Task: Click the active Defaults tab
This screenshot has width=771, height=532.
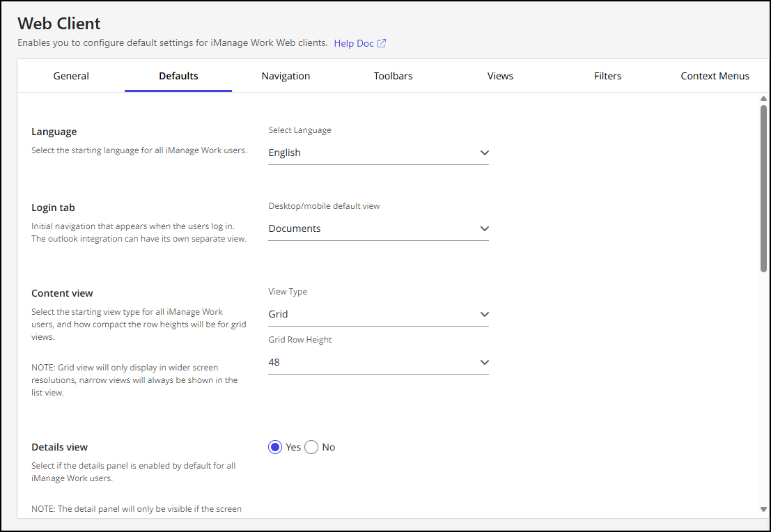Action: pyautogui.click(x=178, y=76)
